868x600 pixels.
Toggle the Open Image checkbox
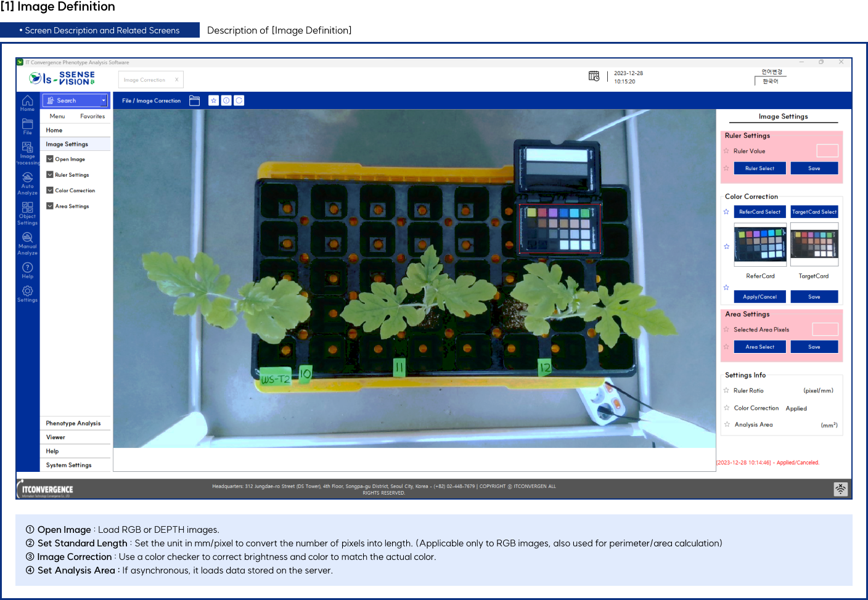(x=50, y=159)
